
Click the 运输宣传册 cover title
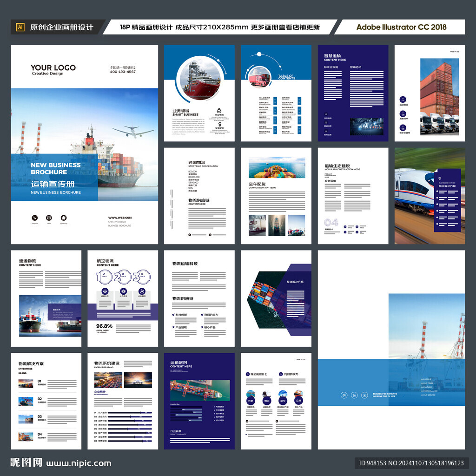[x=53, y=184]
